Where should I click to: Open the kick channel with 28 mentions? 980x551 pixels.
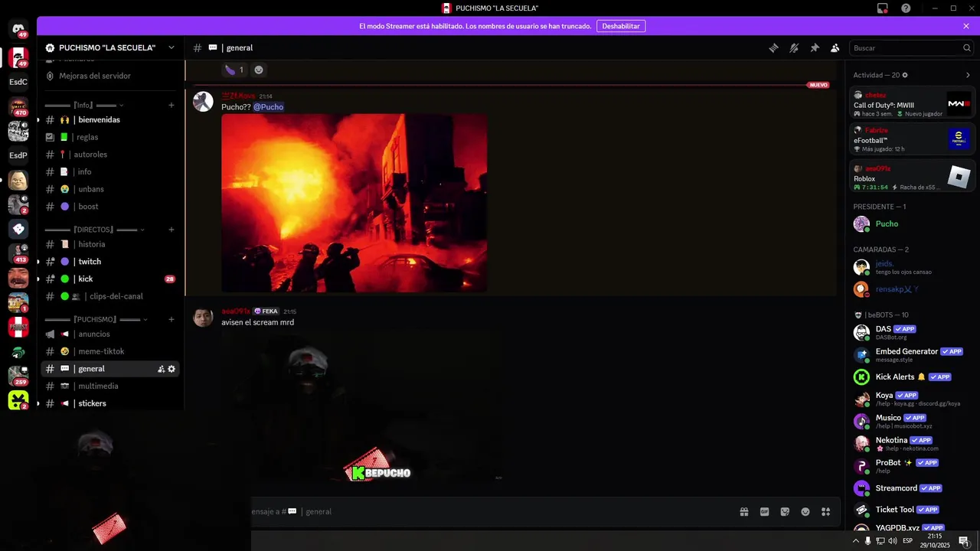109,279
